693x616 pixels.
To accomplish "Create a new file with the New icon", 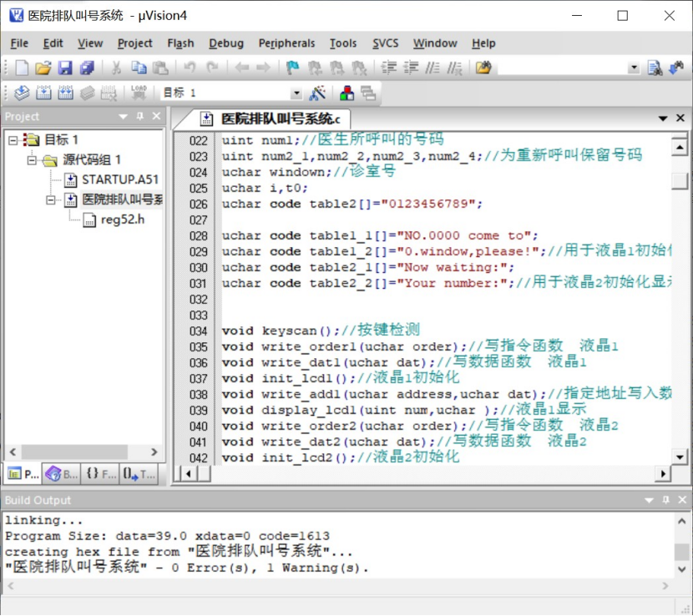I will coord(22,68).
